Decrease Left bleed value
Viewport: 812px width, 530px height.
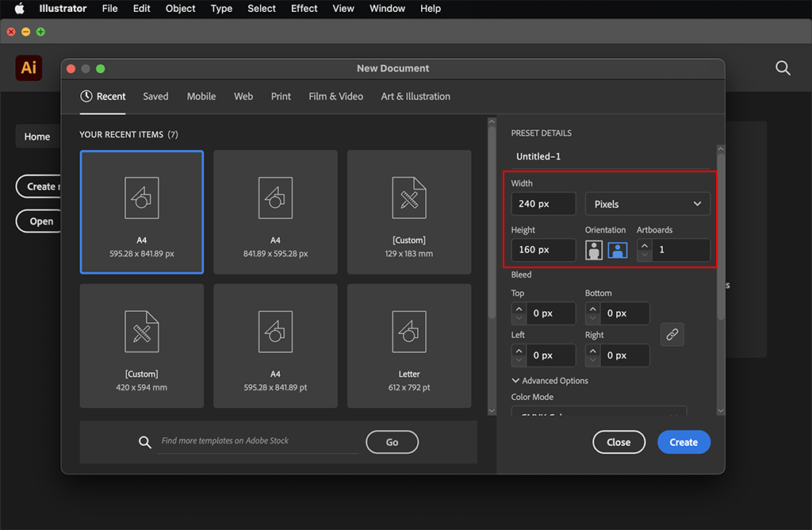[519, 360]
